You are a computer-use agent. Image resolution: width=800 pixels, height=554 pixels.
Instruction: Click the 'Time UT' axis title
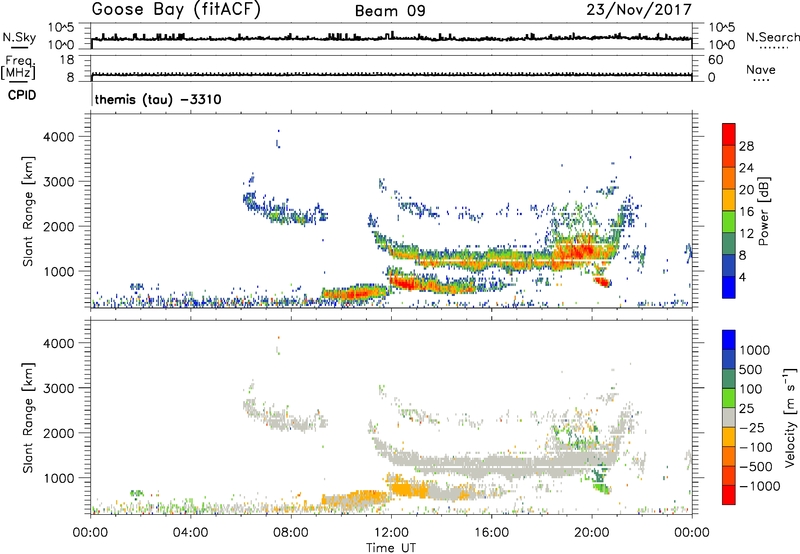[x=391, y=548]
